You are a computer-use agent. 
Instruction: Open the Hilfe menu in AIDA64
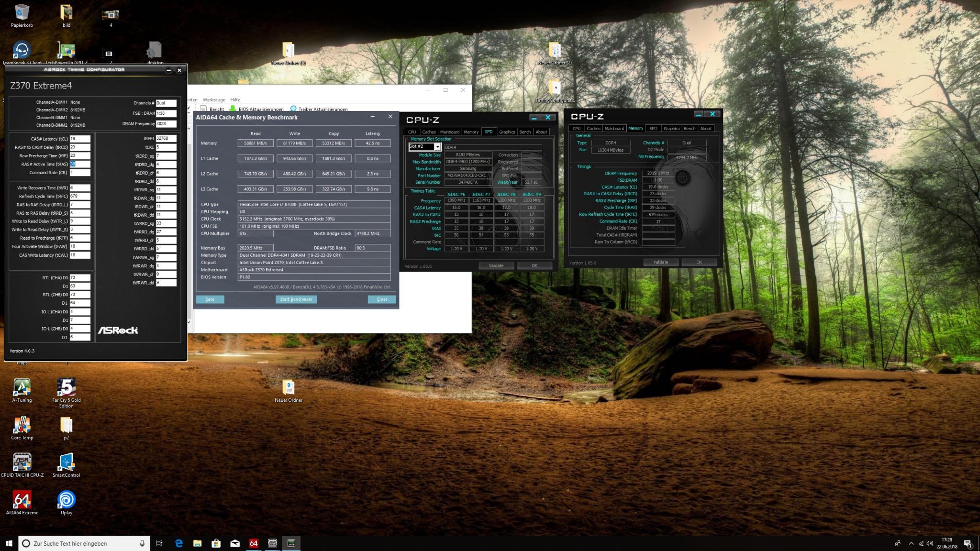coord(235,100)
